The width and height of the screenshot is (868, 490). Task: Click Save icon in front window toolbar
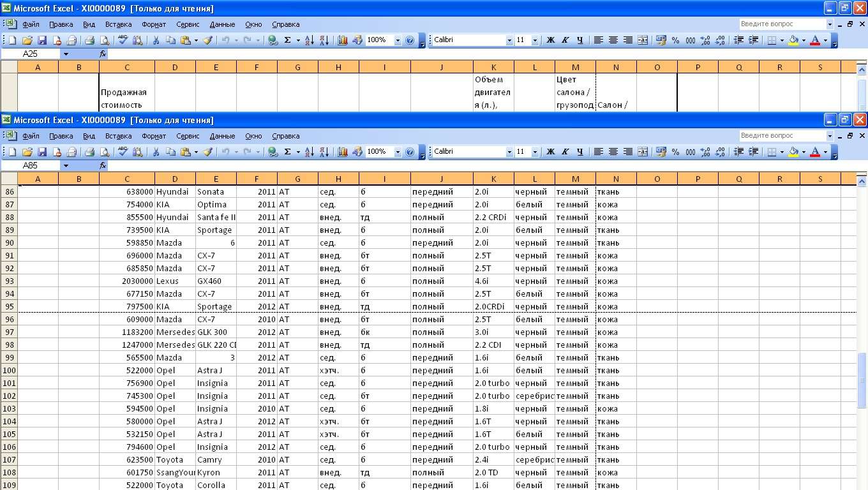point(42,152)
